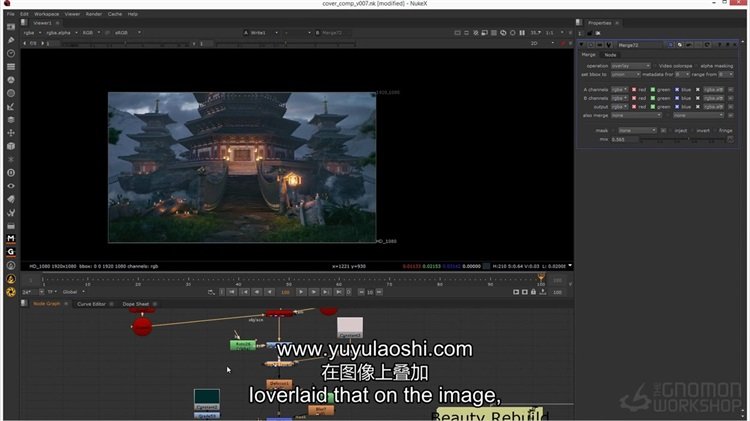Open the Other nodes icon
This screenshot has width=750, height=421.
pos(11,226)
